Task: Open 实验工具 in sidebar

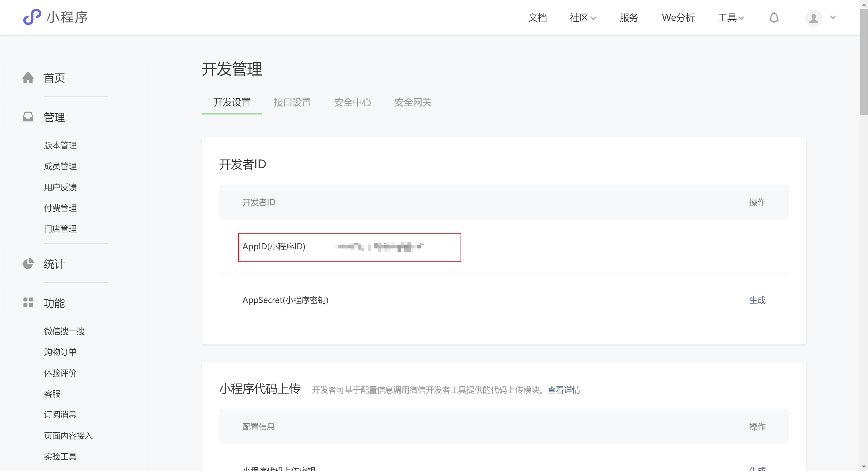Action: pos(60,457)
